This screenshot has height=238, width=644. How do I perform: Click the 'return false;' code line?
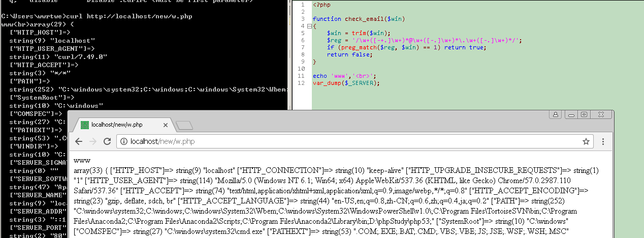tap(349, 54)
